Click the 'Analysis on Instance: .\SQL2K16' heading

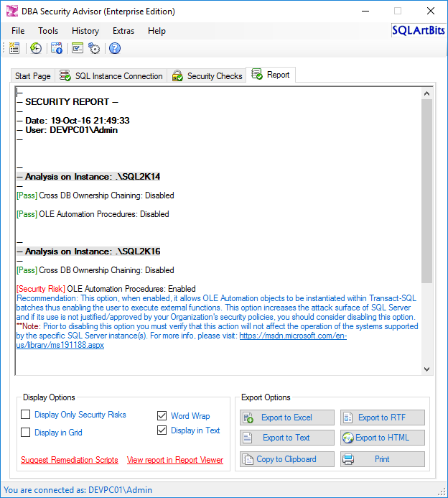tap(88, 252)
